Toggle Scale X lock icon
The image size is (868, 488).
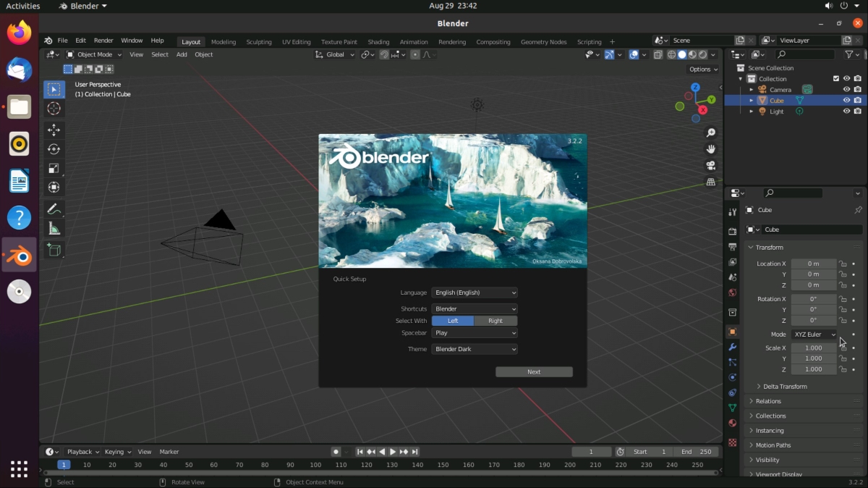pyautogui.click(x=843, y=348)
